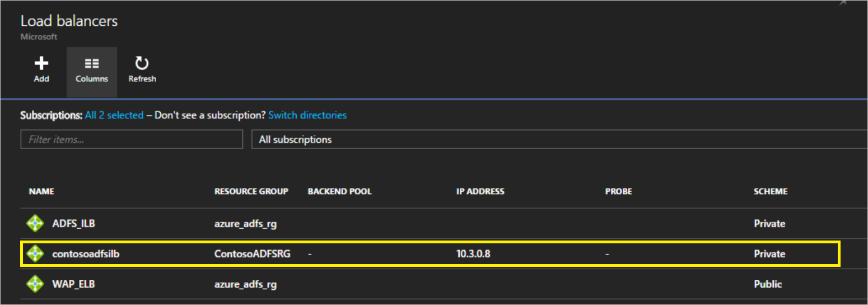
Task: Open the Columns chooser
Action: coord(92,72)
